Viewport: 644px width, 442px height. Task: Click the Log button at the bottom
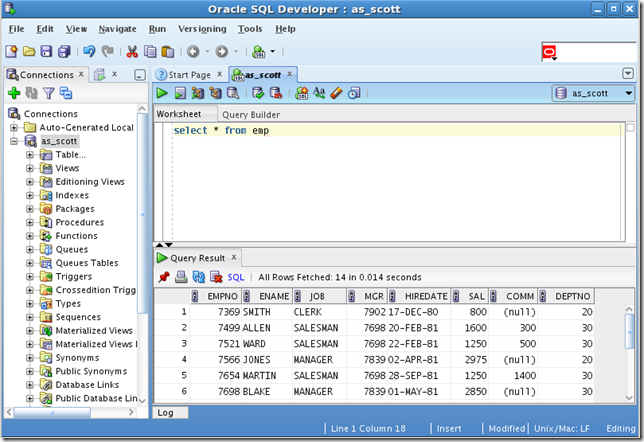click(x=166, y=412)
